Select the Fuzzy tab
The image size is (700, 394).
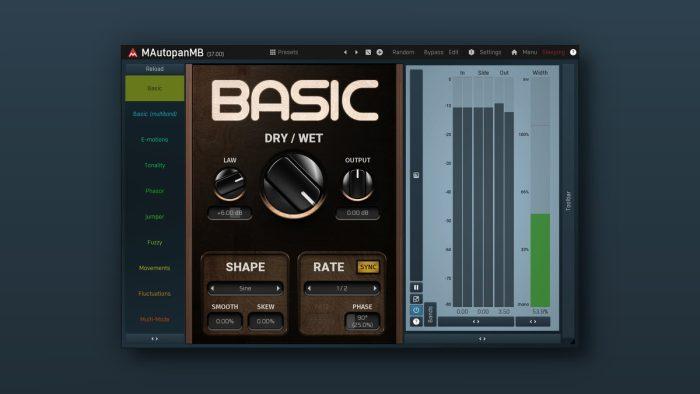coord(154,242)
